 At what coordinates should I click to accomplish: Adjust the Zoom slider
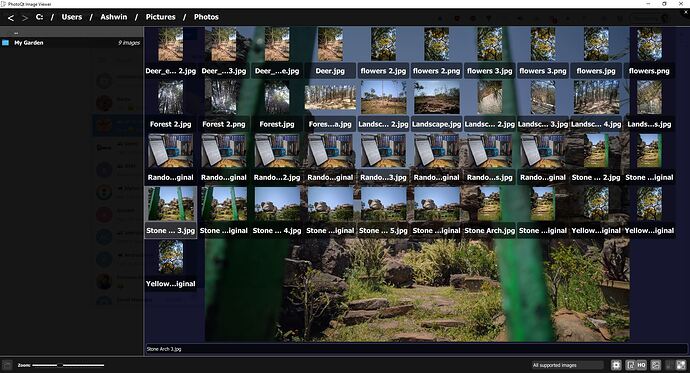coord(68,365)
